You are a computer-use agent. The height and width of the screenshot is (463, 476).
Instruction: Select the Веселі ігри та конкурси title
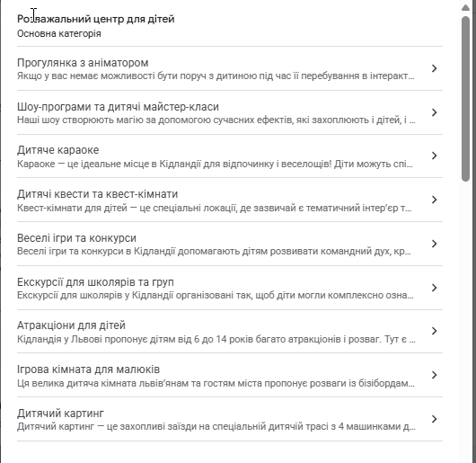pos(76,238)
